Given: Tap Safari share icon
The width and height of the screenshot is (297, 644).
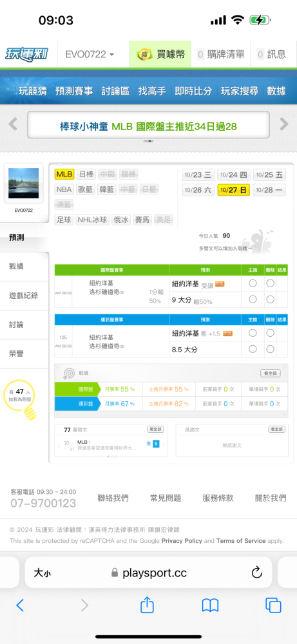Looking at the screenshot, I should [147, 605].
